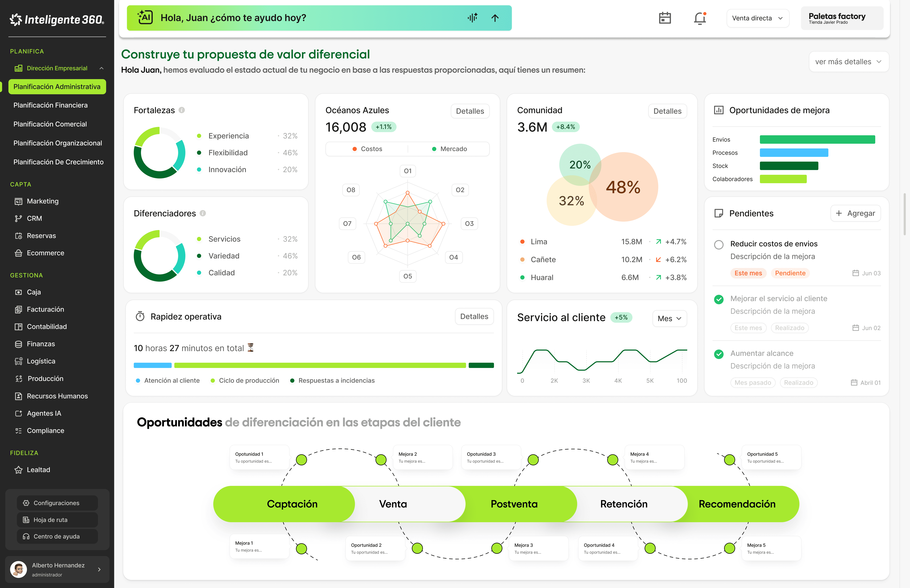Image resolution: width=910 pixels, height=588 pixels.
Task: Uncheck the Aumentar alcance task
Action: 719,354
